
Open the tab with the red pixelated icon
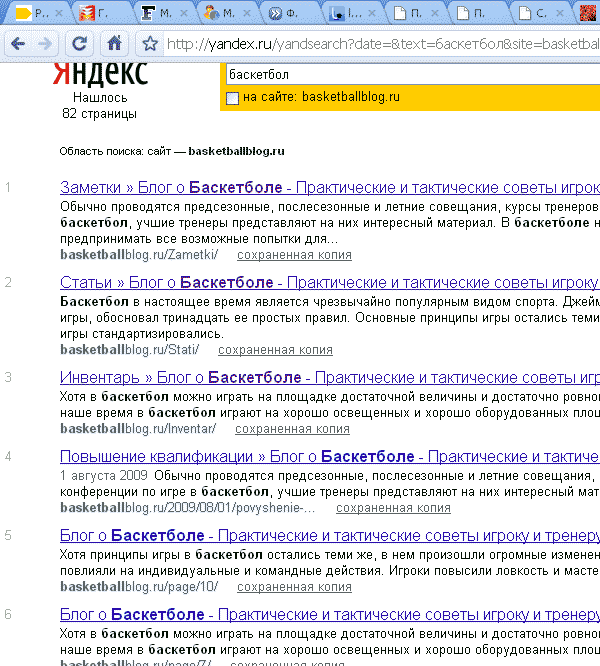[588, 13]
